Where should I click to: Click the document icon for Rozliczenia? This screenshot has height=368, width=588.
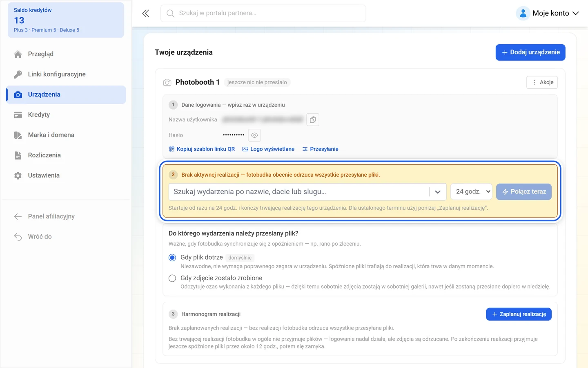coord(18,155)
